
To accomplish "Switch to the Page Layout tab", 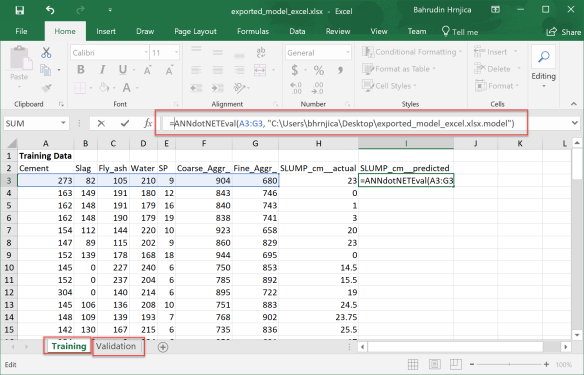I will (195, 31).
